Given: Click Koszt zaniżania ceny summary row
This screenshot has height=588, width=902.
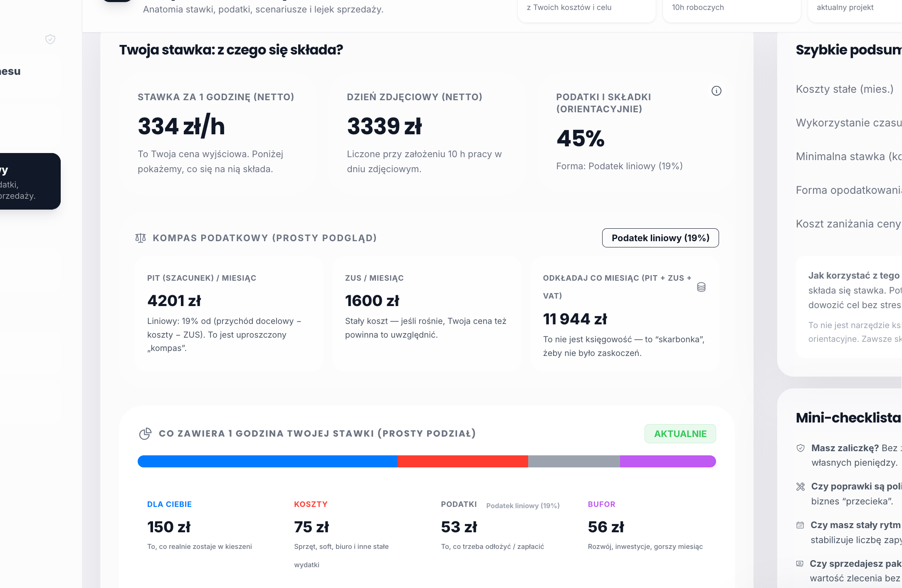Looking at the screenshot, I should click(x=849, y=224).
